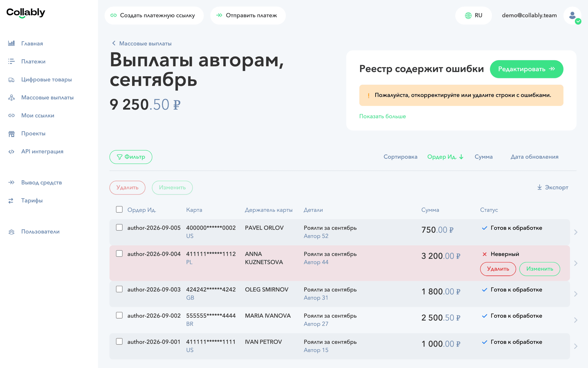Screen dimensions: 588x368
Task: Open Главная bar chart icon in sidebar
Action: tap(11, 43)
